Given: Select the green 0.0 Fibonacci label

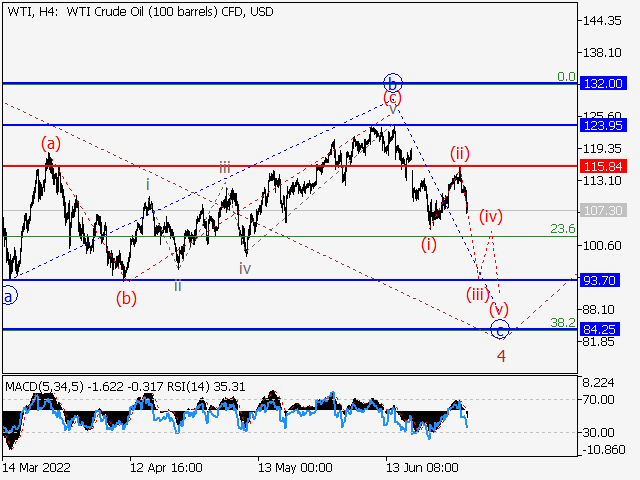Looking at the screenshot, I should tap(567, 77).
